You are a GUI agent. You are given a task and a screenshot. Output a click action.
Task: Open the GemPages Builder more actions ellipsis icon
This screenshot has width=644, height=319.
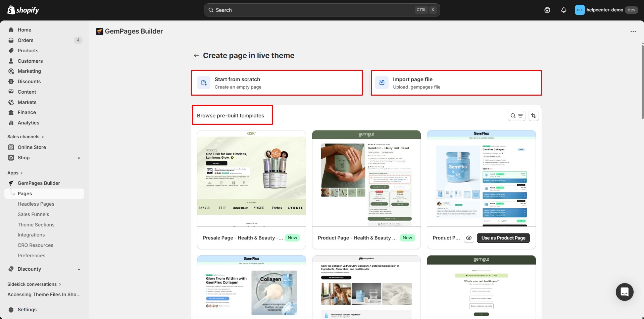click(633, 31)
